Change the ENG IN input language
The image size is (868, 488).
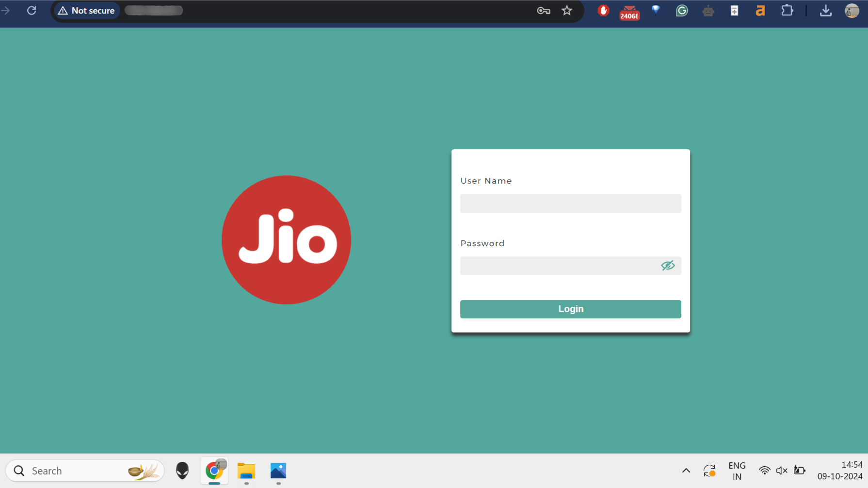click(x=737, y=471)
